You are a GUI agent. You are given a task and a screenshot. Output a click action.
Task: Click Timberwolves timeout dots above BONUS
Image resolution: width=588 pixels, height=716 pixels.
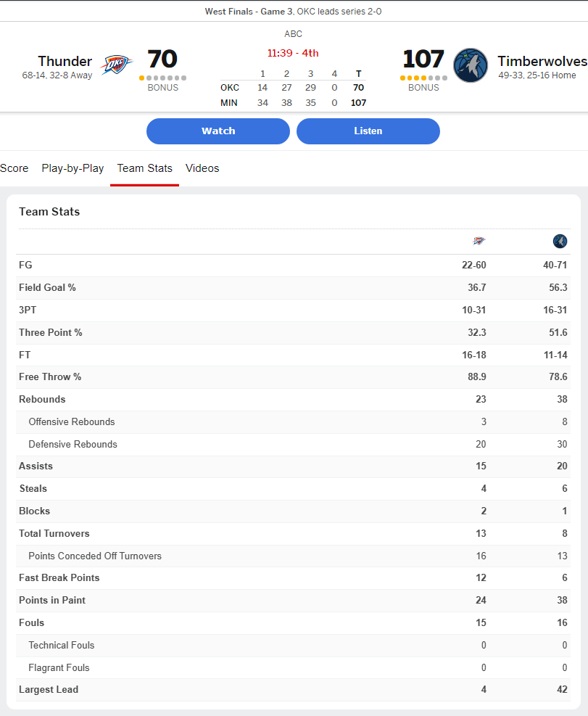[x=423, y=78]
